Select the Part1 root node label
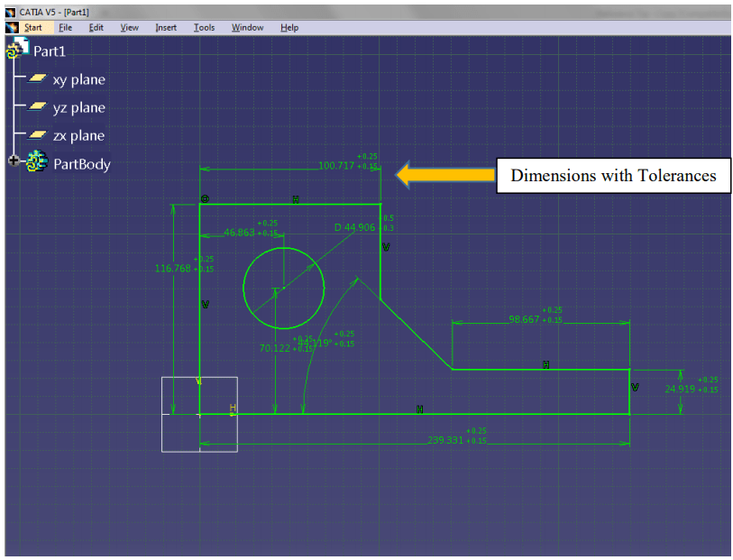This screenshot has height=560, width=733. coord(49,51)
